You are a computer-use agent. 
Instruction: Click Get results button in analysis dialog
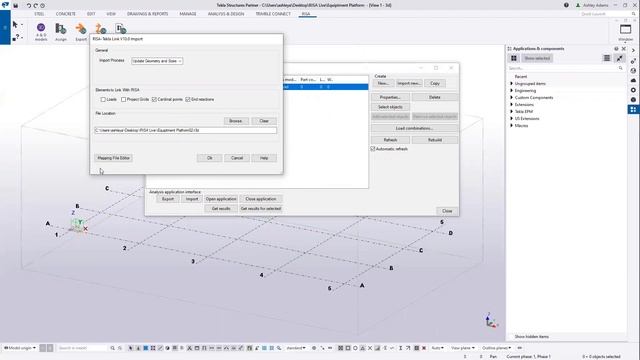pos(221,209)
